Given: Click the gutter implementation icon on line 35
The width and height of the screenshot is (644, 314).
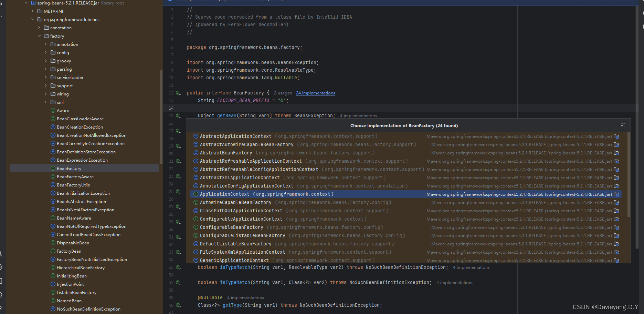Looking at the screenshot, I should point(178,267).
